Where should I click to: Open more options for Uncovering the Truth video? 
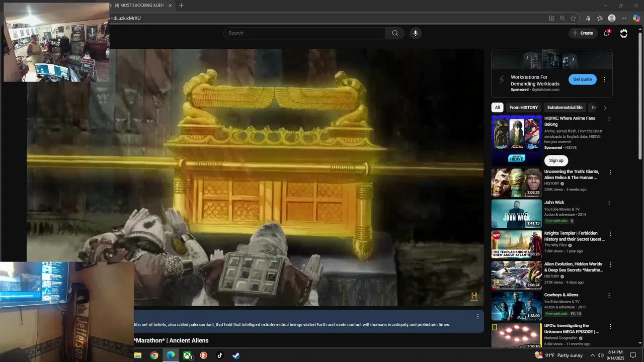click(610, 172)
